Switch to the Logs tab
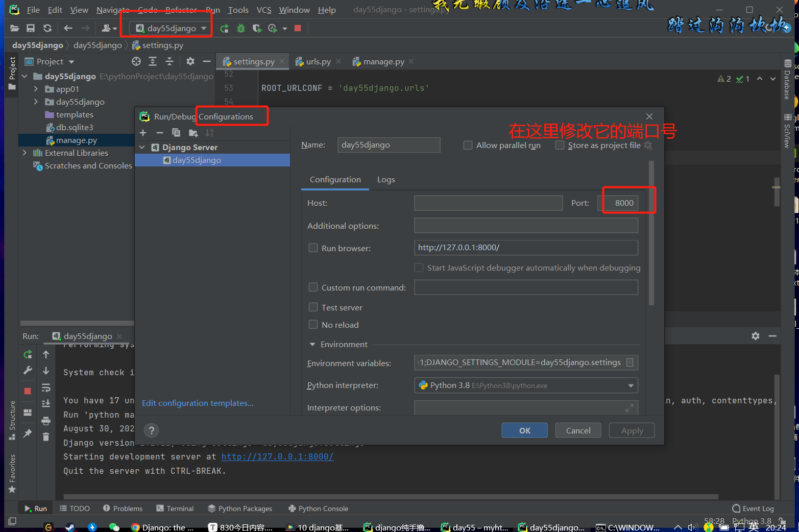The height and width of the screenshot is (532, 799). [386, 180]
